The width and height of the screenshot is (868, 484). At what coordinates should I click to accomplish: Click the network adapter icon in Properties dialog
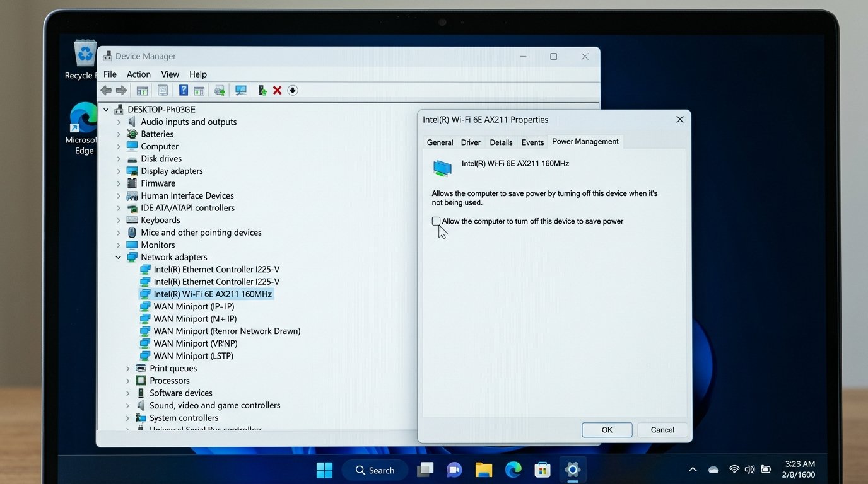point(442,168)
